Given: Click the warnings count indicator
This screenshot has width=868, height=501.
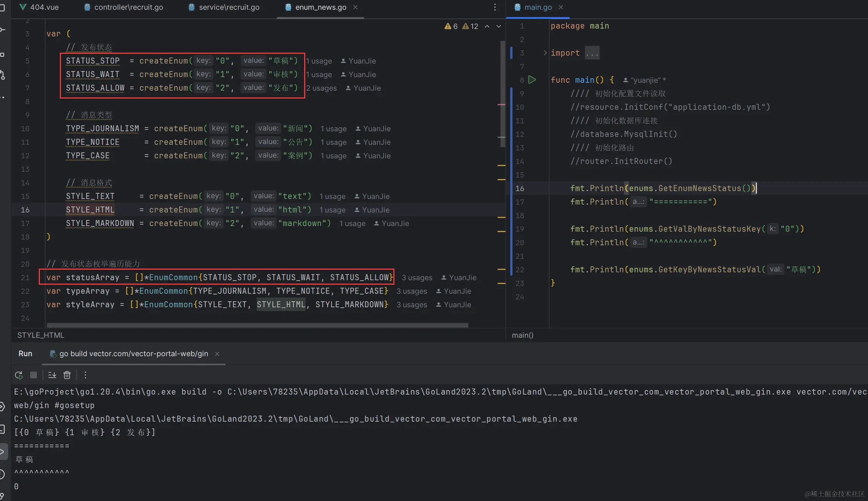Looking at the screenshot, I should tap(451, 26).
